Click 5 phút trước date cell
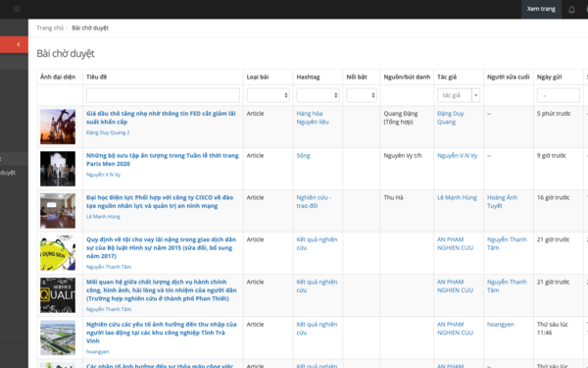This screenshot has height=368, width=588. pyautogui.click(x=554, y=114)
